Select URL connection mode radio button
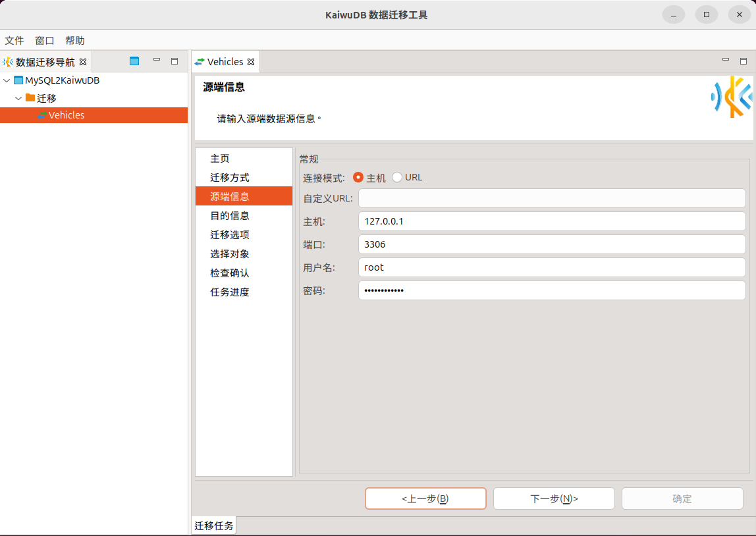 (397, 177)
